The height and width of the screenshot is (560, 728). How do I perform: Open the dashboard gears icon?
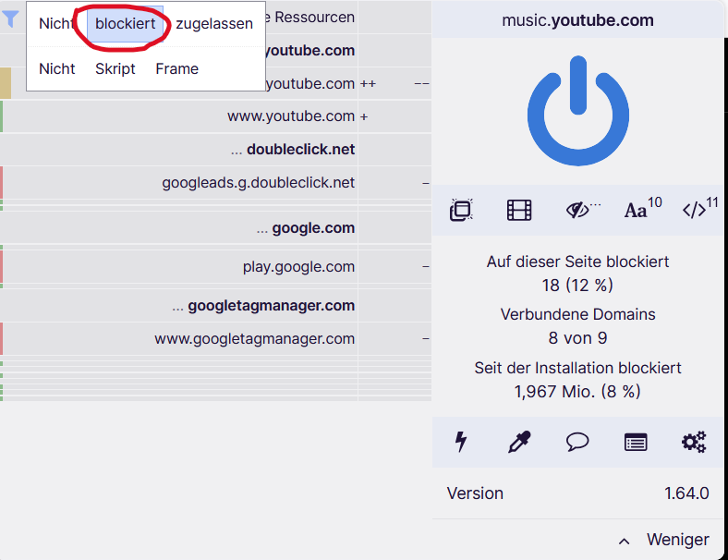tap(694, 442)
